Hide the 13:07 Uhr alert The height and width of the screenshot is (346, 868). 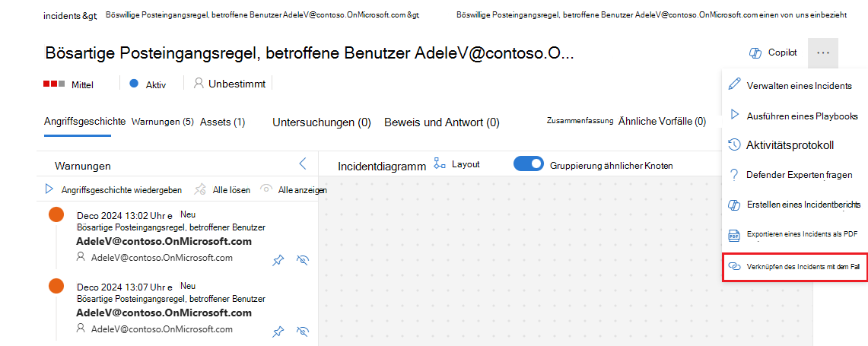click(302, 332)
